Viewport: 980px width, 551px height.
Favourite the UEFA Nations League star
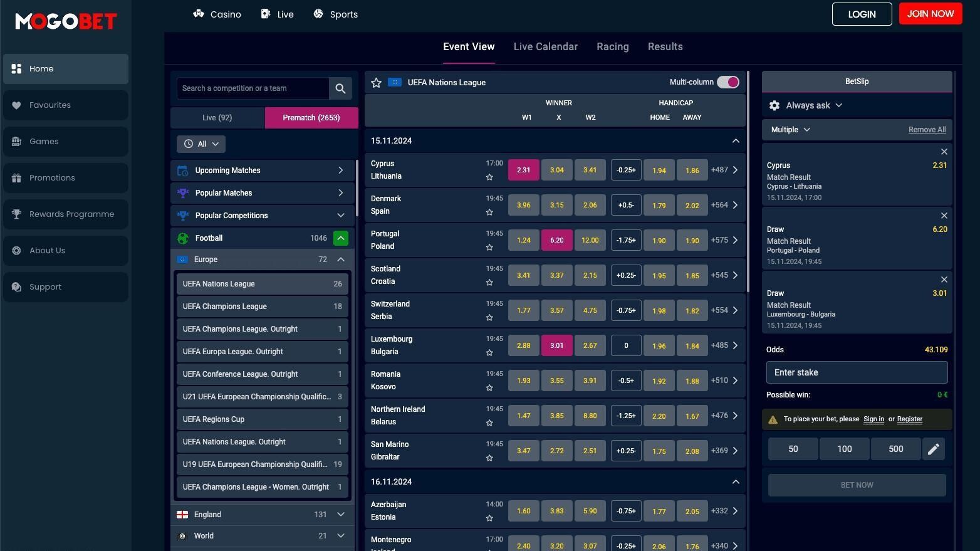pos(376,83)
